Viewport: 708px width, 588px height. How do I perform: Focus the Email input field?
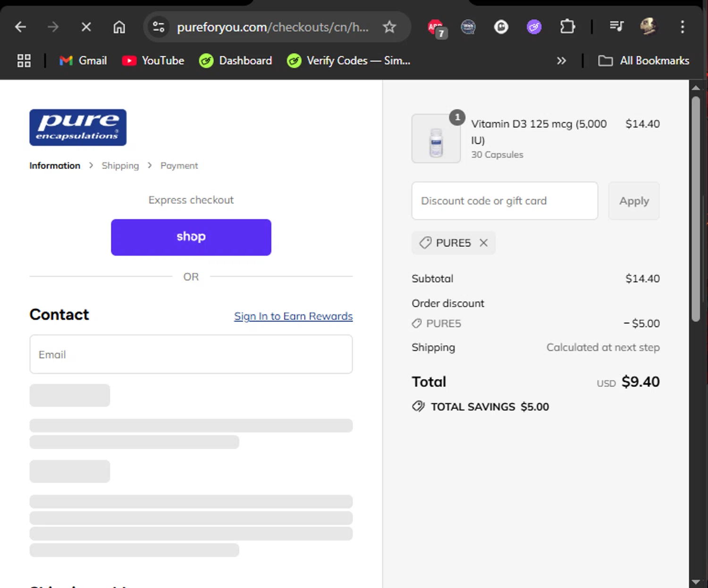(x=191, y=354)
